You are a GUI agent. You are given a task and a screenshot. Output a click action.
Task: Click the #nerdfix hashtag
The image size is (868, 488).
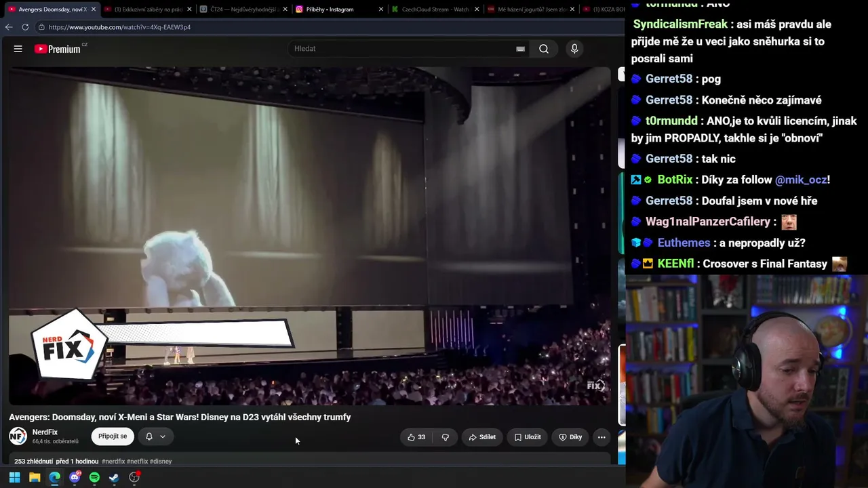(x=113, y=462)
